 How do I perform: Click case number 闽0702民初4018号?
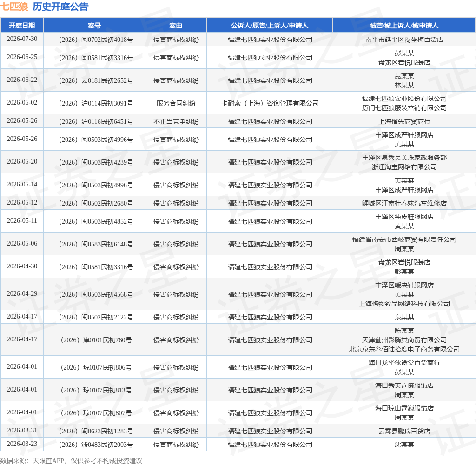coord(96,40)
